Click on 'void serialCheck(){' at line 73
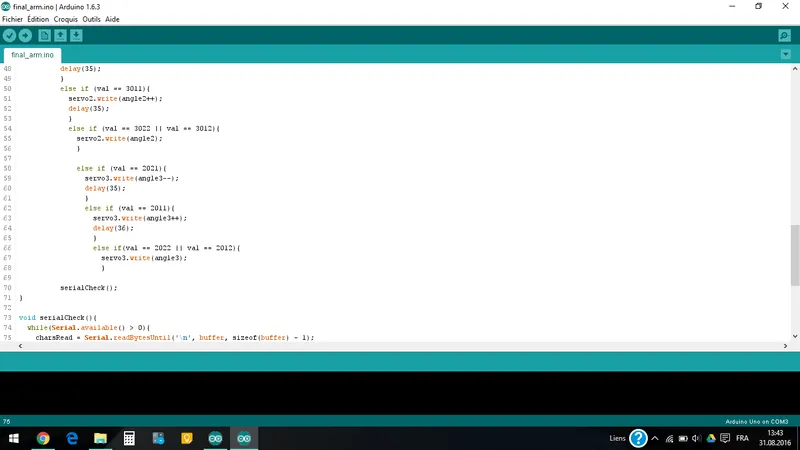The width and height of the screenshot is (800, 450). pos(58,317)
